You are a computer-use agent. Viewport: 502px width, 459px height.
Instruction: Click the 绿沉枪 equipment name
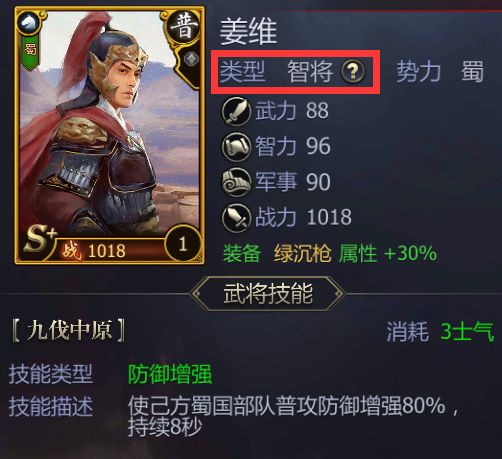pyautogui.click(x=303, y=254)
